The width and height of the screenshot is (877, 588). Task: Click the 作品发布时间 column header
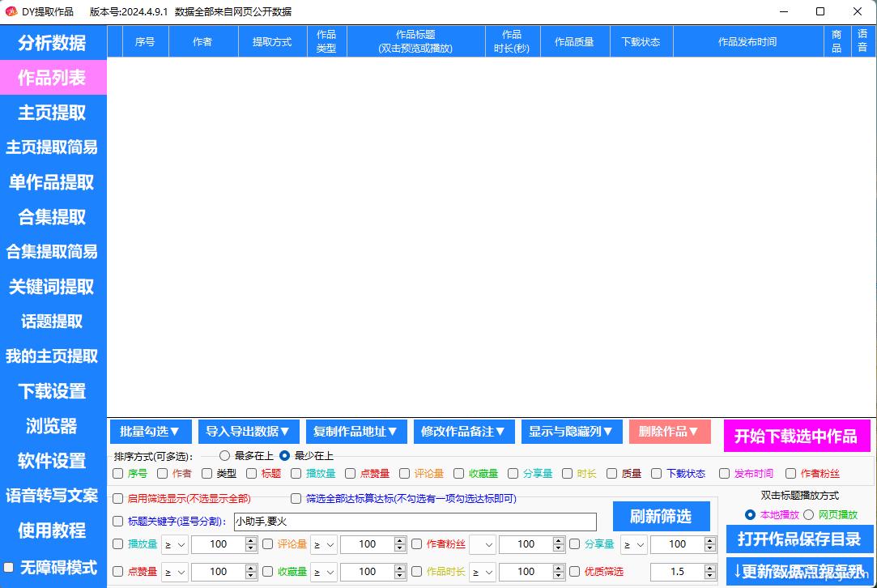[x=747, y=42]
